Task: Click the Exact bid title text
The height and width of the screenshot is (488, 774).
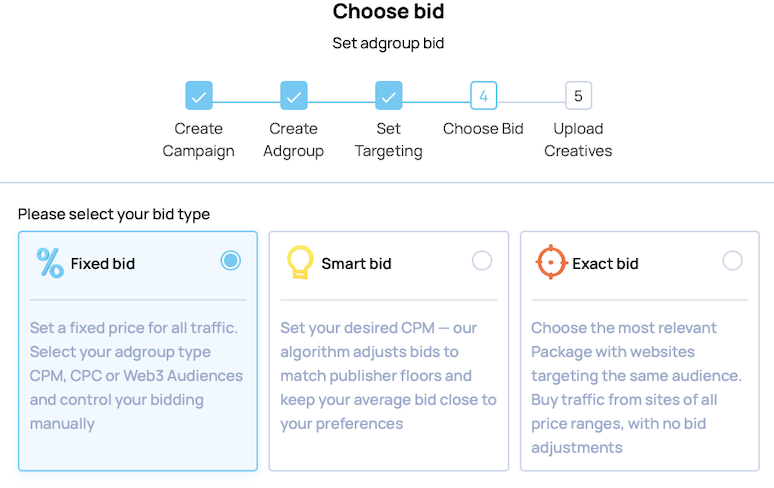Action: pos(605,264)
